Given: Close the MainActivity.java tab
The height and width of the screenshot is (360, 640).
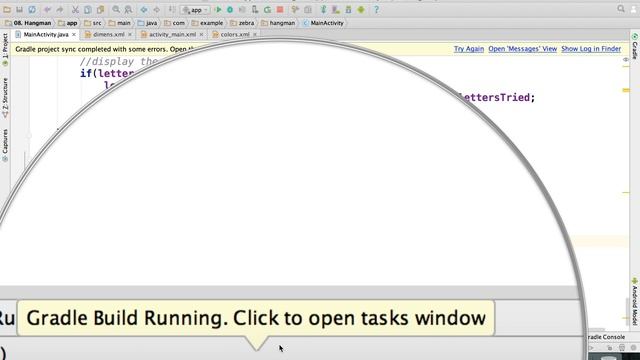Looking at the screenshot, I should click(x=74, y=35).
